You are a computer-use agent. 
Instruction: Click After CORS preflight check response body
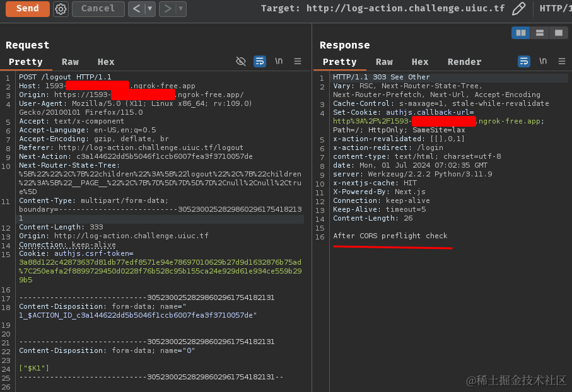(390, 236)
